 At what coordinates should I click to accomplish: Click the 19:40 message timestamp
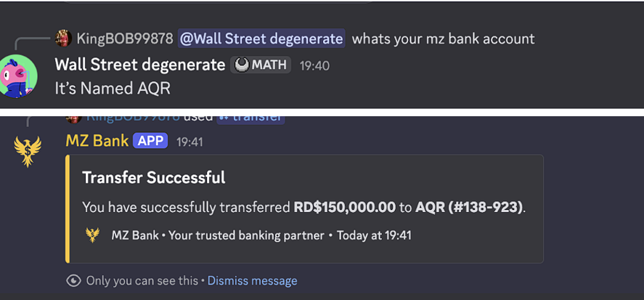point(314,65)
